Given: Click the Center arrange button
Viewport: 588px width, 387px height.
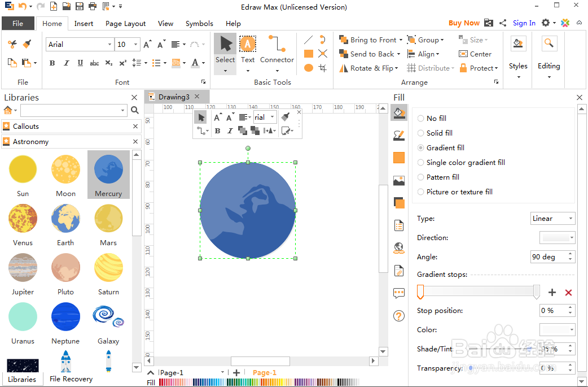Looking at the screenshot, I should [475, 54].
